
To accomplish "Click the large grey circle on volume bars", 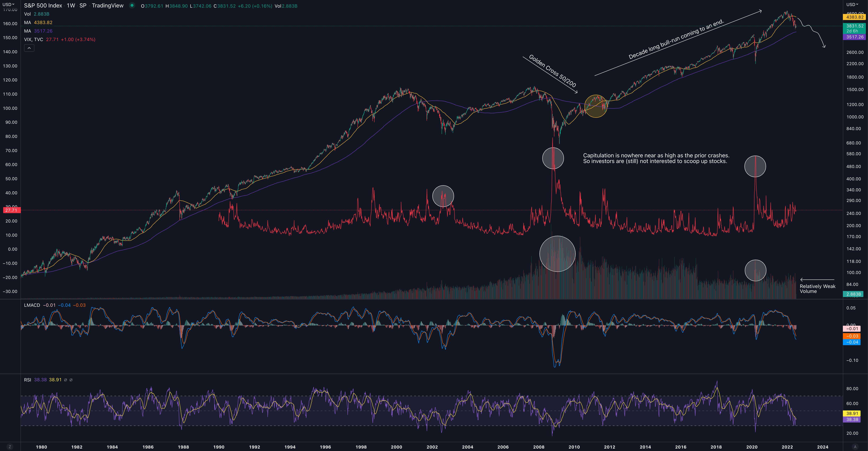I will pos(557,254).
